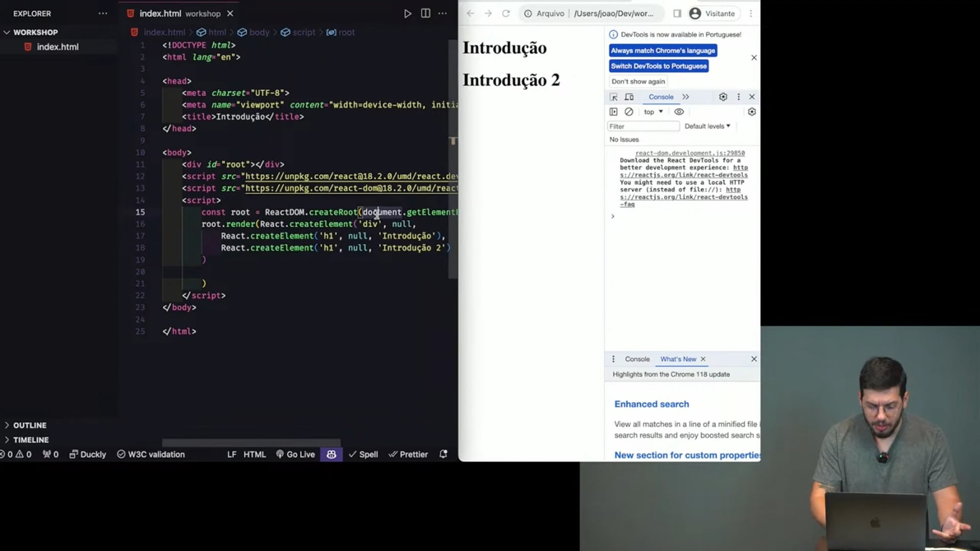Click the Run code play icon
980x551 pixels.
point(407,14)
